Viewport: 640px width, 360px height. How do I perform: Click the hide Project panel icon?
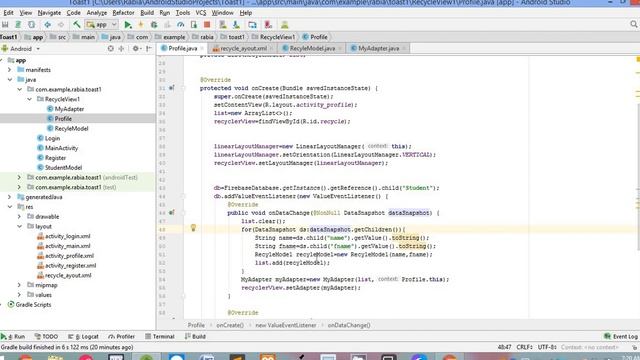149,49
